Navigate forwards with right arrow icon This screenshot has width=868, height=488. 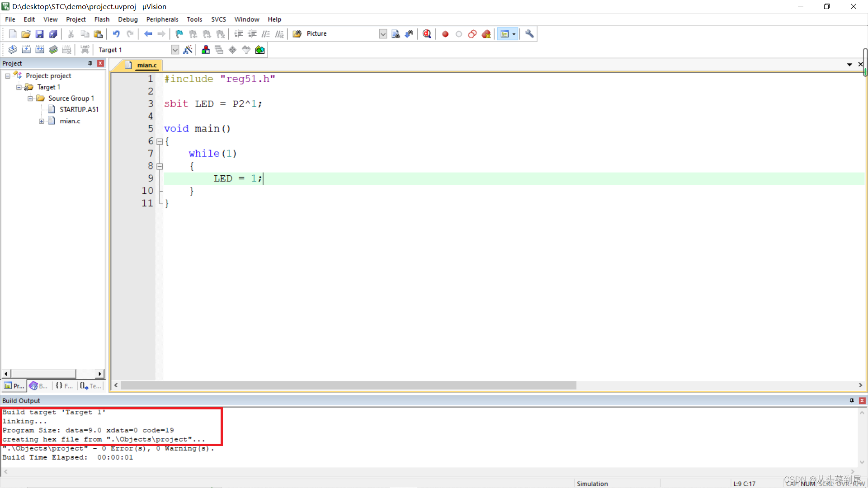(161, 34)
